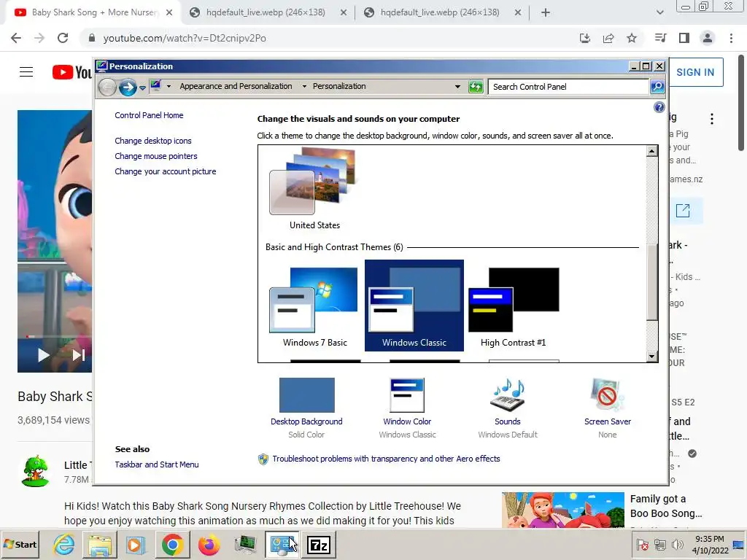Open Chrome's tab search dropdown
The image size is (747, 560).
(x=659, y=12)
